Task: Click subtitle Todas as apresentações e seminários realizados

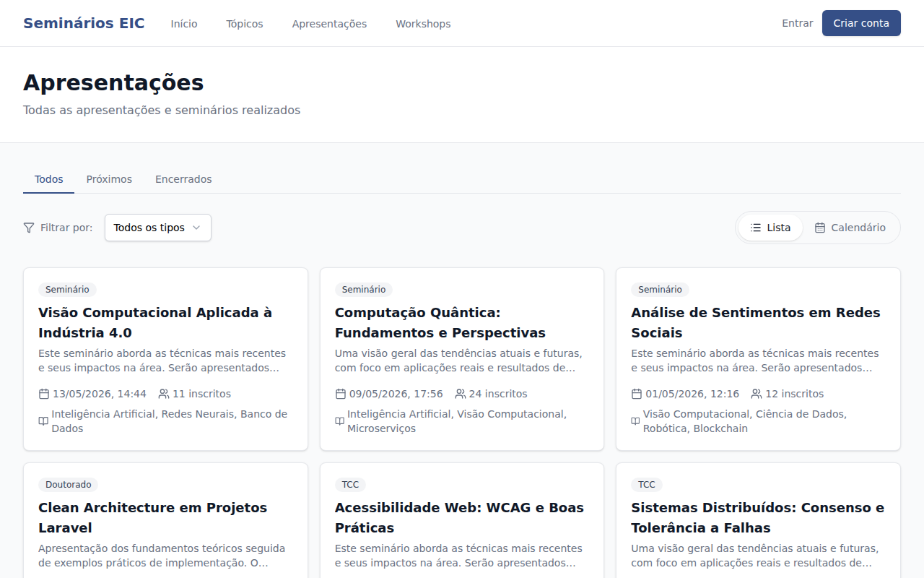Action: coord(162,111)
